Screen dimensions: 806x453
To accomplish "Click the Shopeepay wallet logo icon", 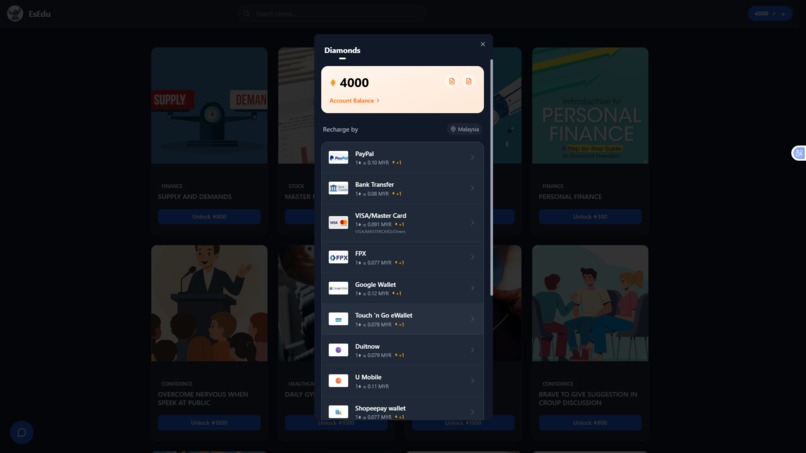I will 338,412.
